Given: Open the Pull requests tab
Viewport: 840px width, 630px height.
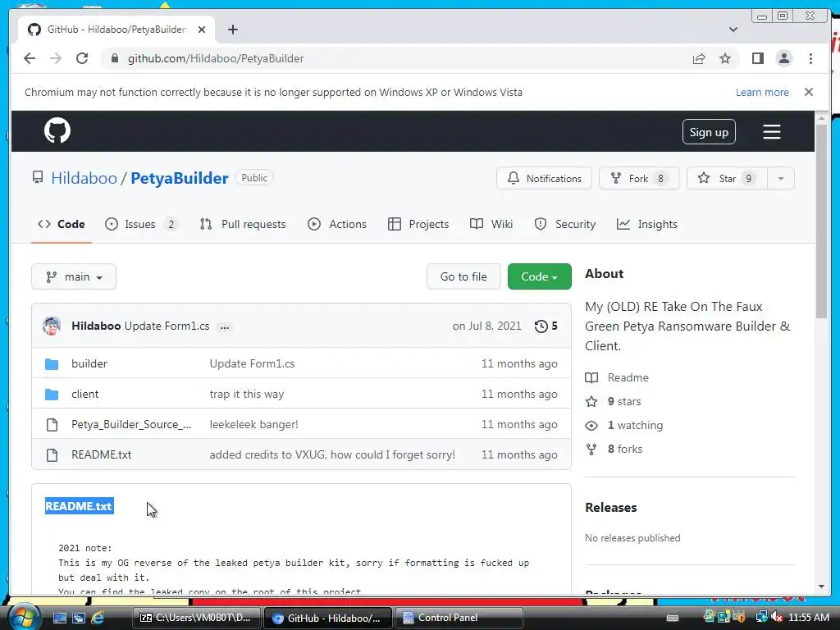Looking at the screenshot, I should [x=243, y=225].
